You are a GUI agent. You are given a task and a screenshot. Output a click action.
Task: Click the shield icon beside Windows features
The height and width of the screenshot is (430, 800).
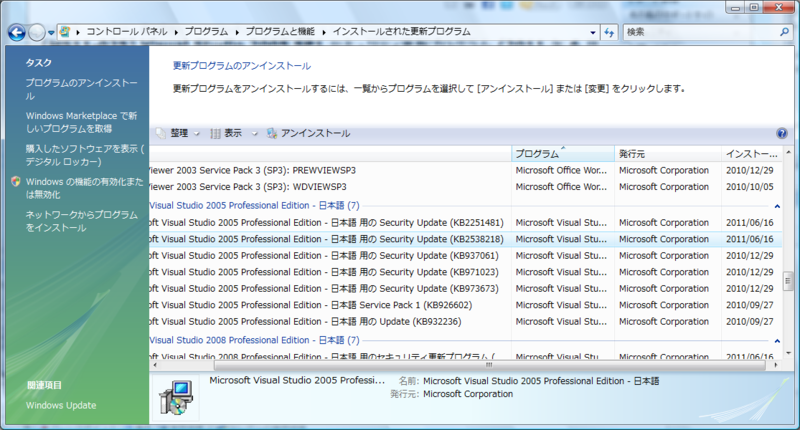tap(16, 182)
